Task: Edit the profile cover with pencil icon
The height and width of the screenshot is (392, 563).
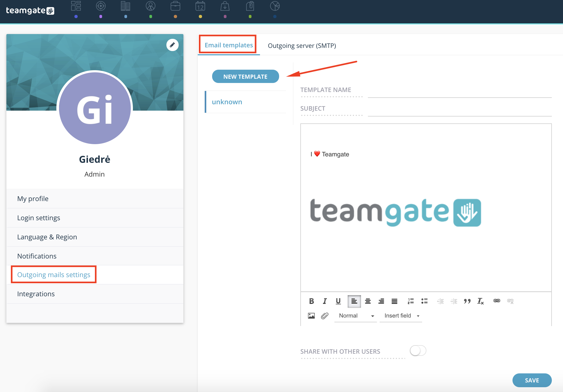Action: tap(172, 45)
